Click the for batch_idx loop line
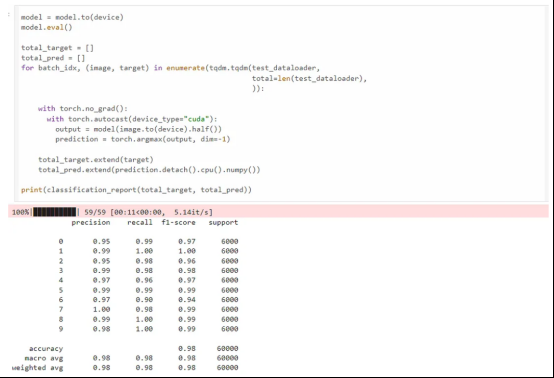 click(170, 68)
